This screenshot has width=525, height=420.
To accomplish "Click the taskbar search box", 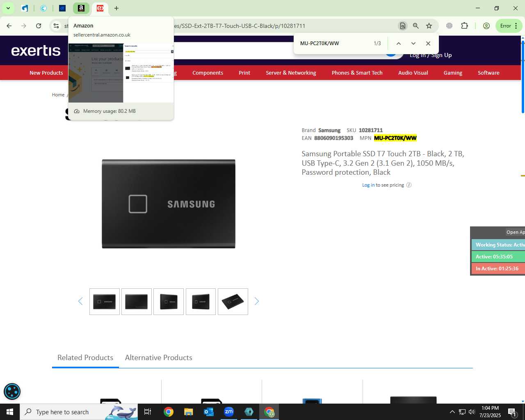I will tap(78, 412).
